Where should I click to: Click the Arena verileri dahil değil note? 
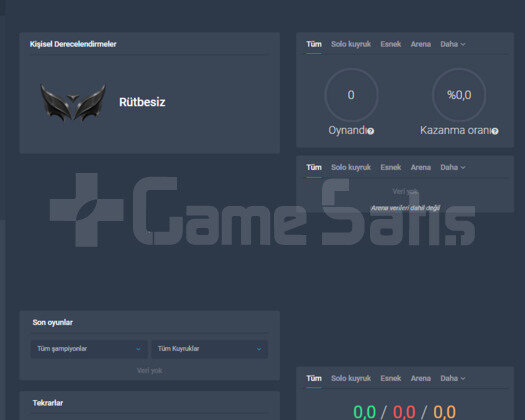405,208
